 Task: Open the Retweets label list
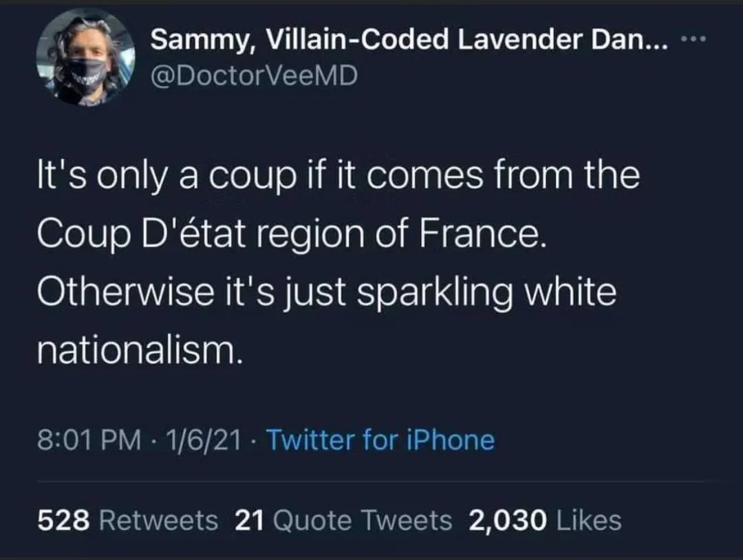click(158, 521)
